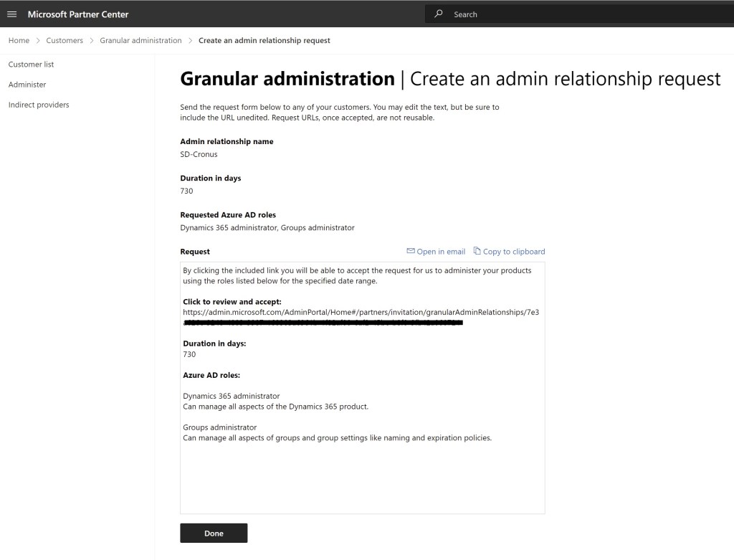Click the chevron after Customers breadcrumb
Screen dimensions: 734x560
tap(92, 41)
